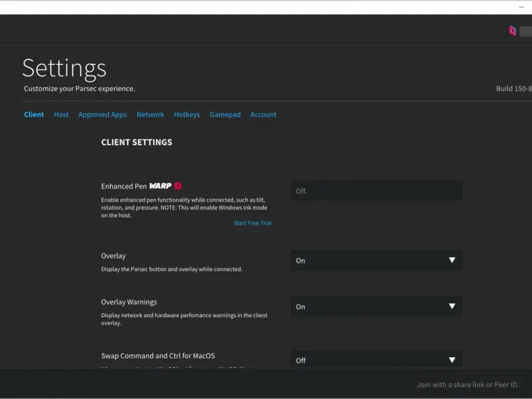This screenshot has width=532, height=399.
Task: Click the Start Free Trial link
Action: [x=253, y=223]
